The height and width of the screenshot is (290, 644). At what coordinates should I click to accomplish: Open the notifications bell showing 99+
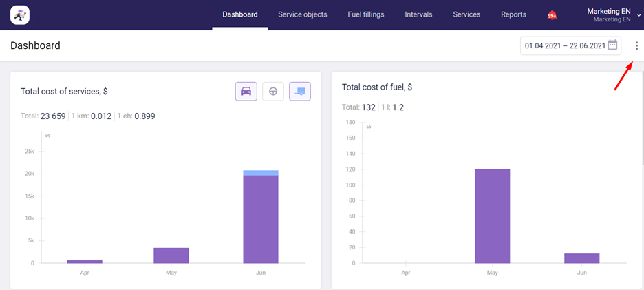click(552, 15)
